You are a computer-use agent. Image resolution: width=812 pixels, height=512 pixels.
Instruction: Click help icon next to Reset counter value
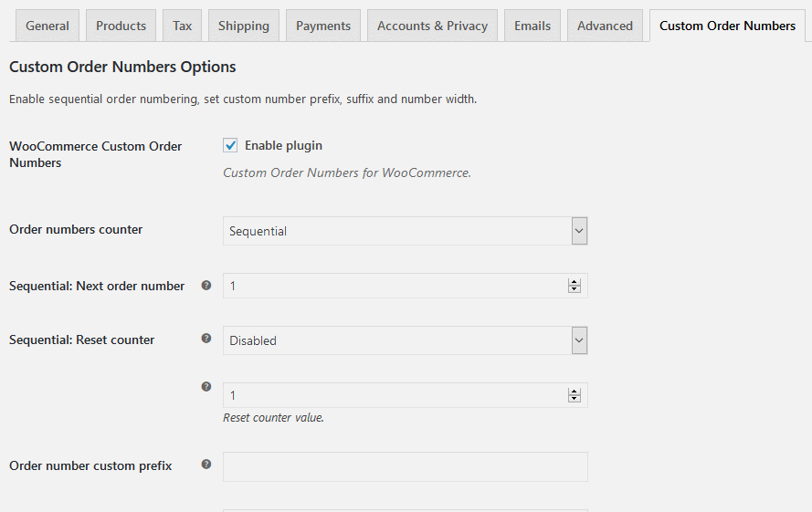(206, 387)
